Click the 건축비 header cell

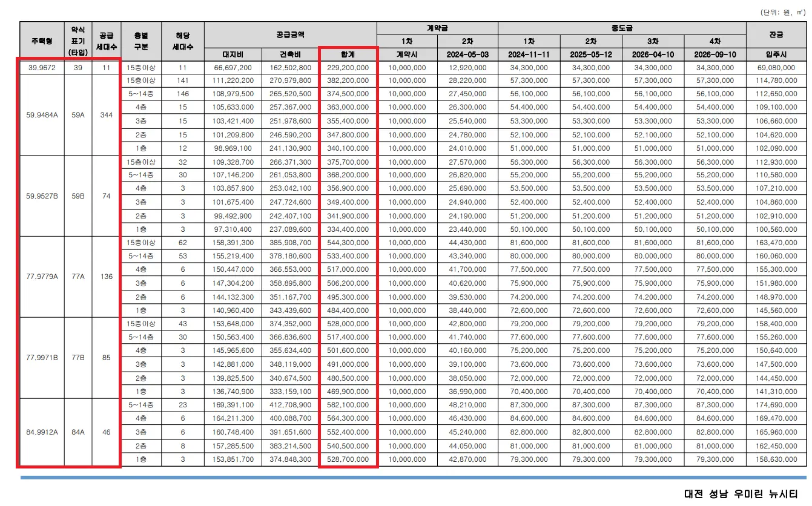click(x=291, y=54)
